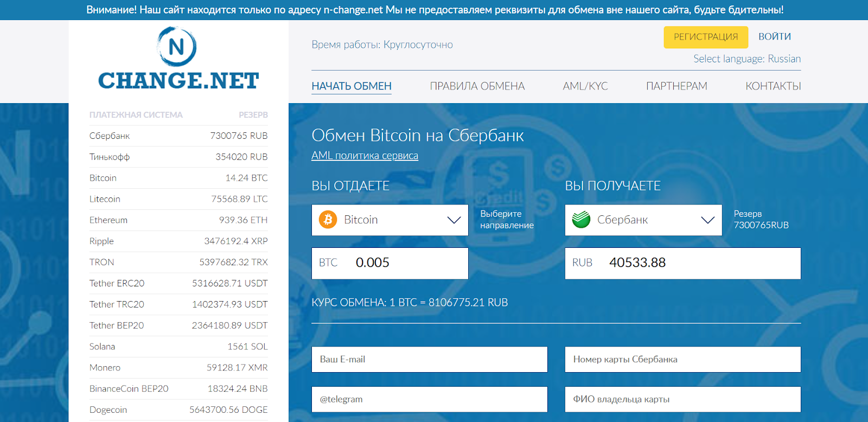Viewport: 868px width, 422px height.
Task: Select Ripple in the reserve list
Action: click(178, 241)
